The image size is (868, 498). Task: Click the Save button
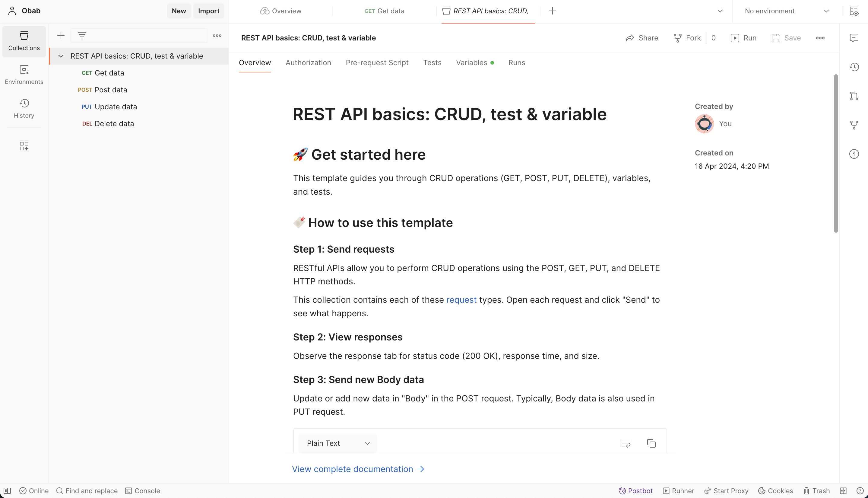pyautogui.click(x=786, y=38)
